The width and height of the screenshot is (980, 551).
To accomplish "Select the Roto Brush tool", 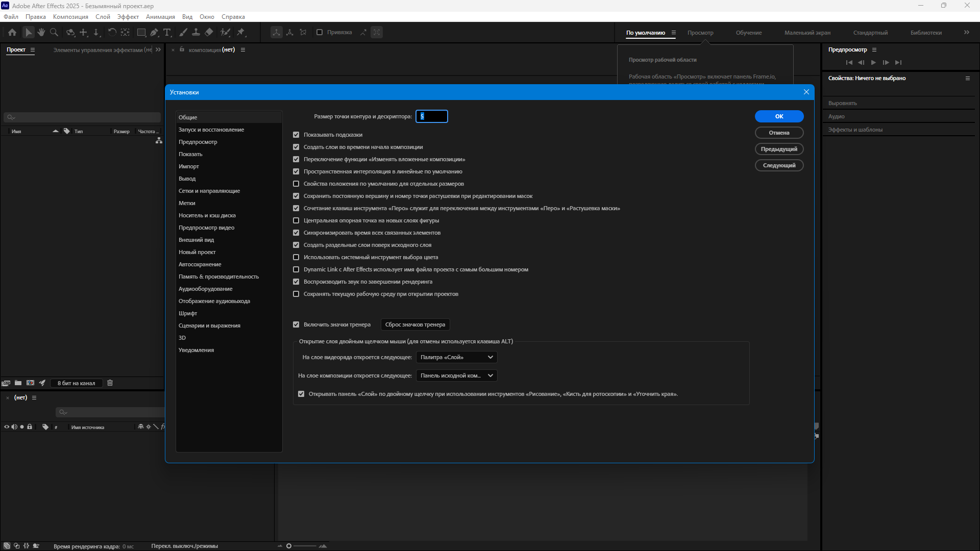I will tap(225, 32).
